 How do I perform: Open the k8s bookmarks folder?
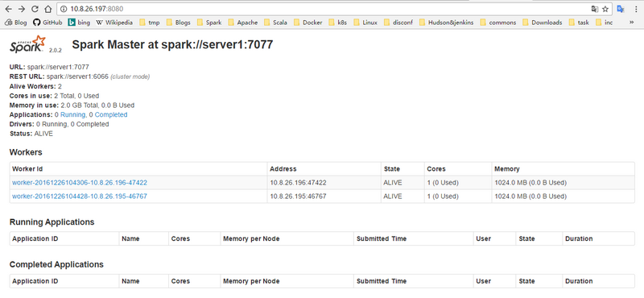pyautogui.click(x=337, y=23)
